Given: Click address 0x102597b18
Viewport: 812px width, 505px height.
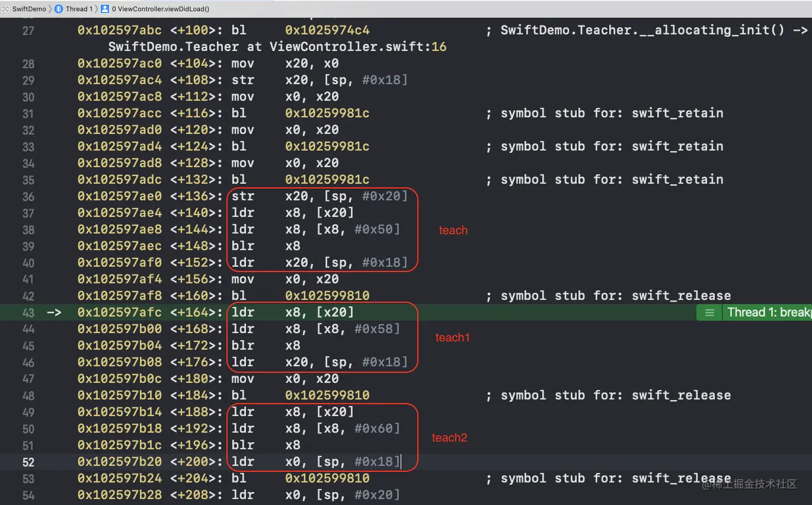Looking at the screenshot, I should tap(120, 429).
